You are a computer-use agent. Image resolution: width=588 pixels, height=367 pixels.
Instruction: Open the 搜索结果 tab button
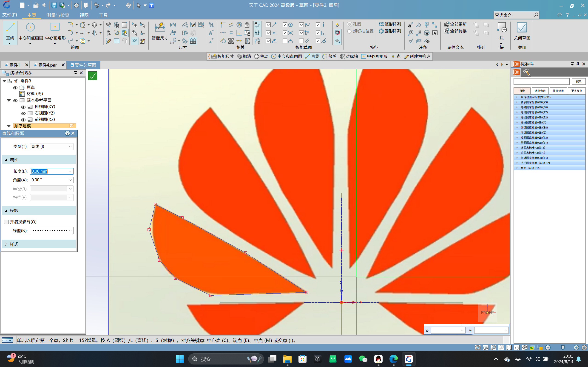[558, 91]
